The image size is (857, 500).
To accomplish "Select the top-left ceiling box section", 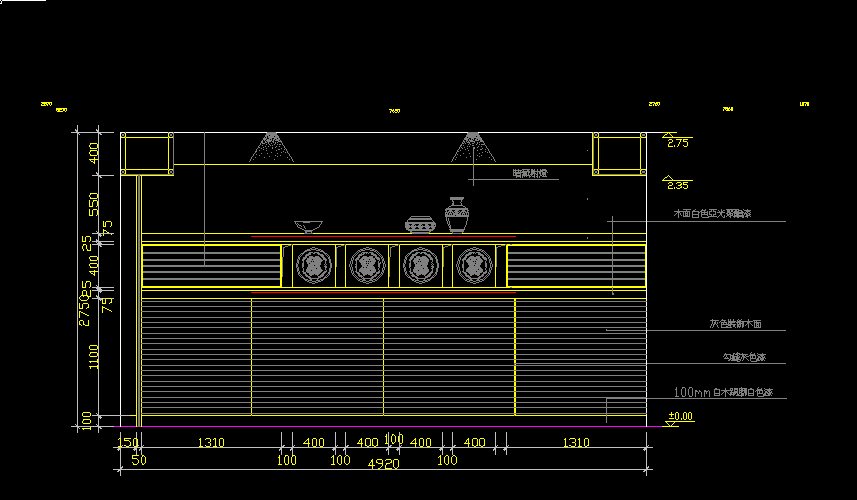I will (147, 153).
